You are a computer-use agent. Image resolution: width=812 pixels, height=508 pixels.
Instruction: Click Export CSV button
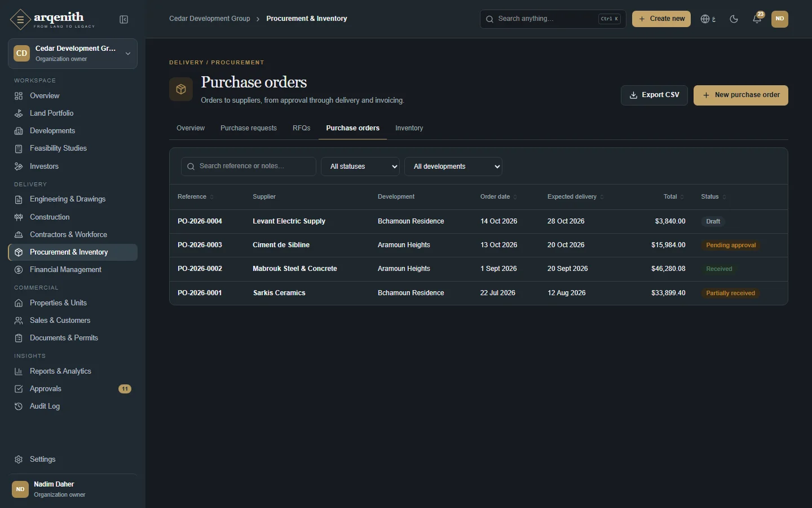point(654,95)
